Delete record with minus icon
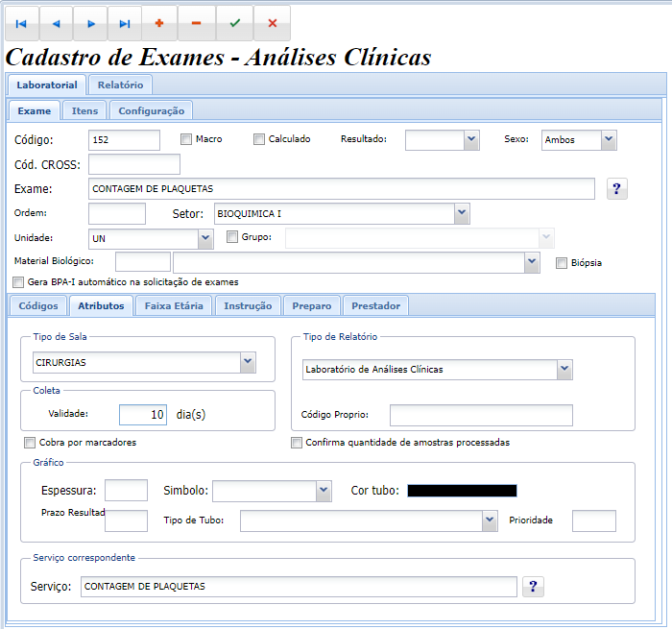672x629 pixels. [196, 23]
